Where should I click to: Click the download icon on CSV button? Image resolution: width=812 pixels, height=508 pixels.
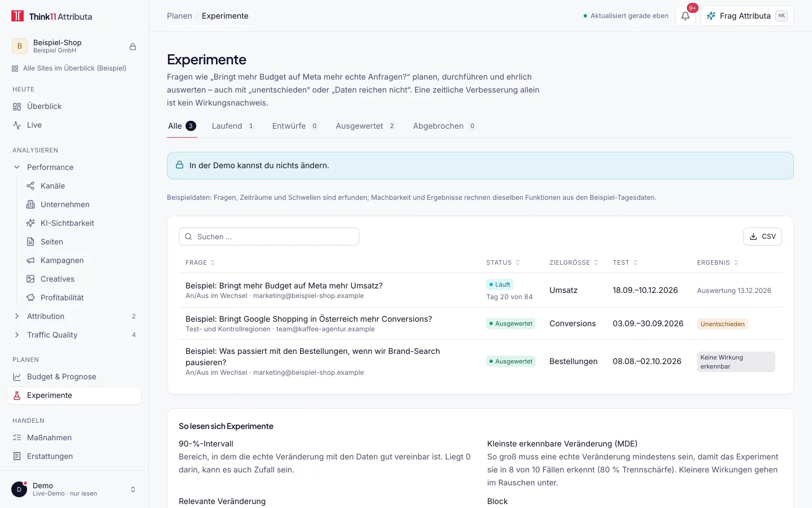(753, 237)
